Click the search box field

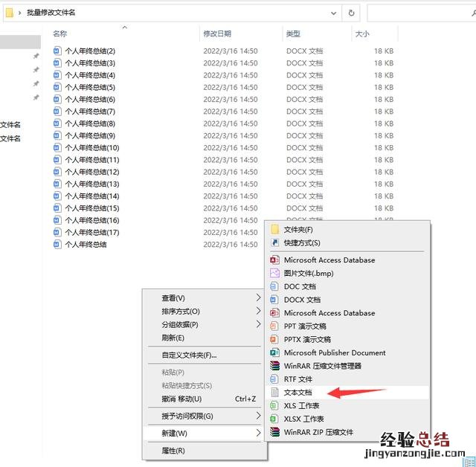click(x=421, y=13)
